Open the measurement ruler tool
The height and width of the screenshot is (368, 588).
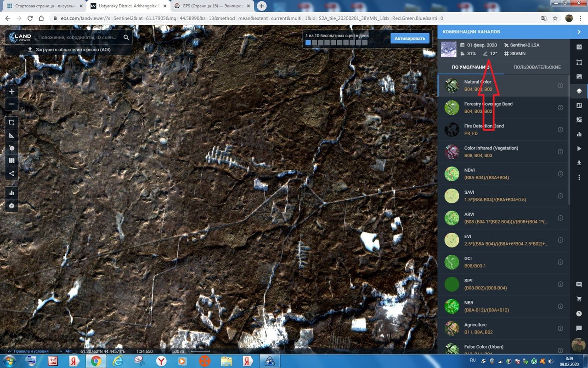(x=11, y=135)
